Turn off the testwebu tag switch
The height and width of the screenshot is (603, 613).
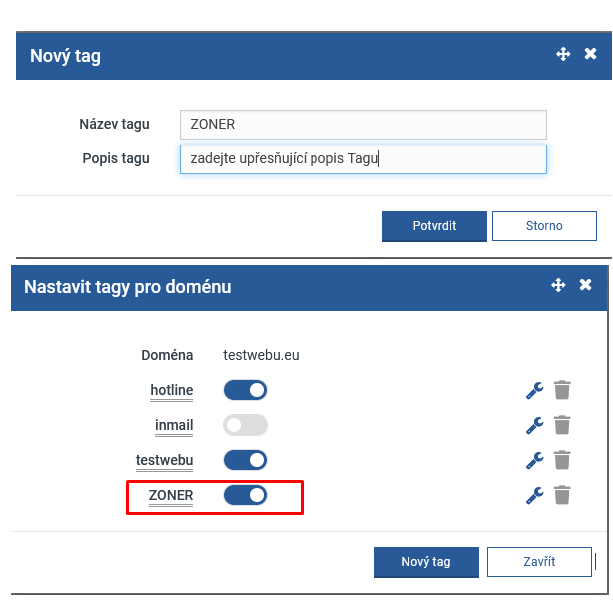tap(245, 460)
